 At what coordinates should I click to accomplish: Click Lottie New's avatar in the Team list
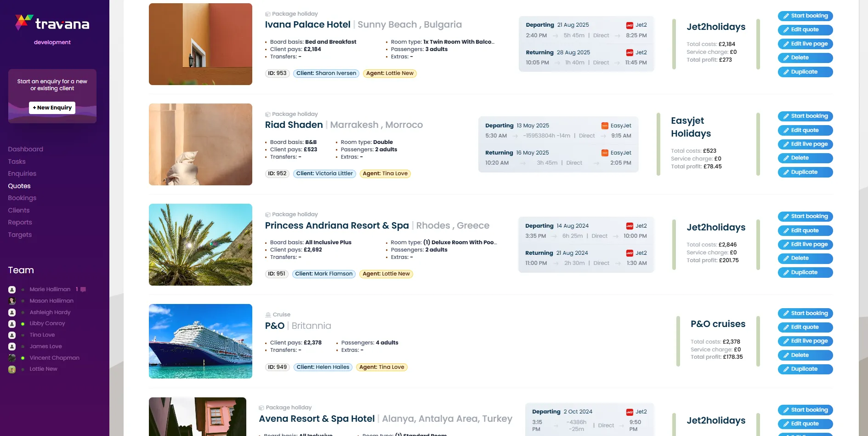(x=11, y=368)
